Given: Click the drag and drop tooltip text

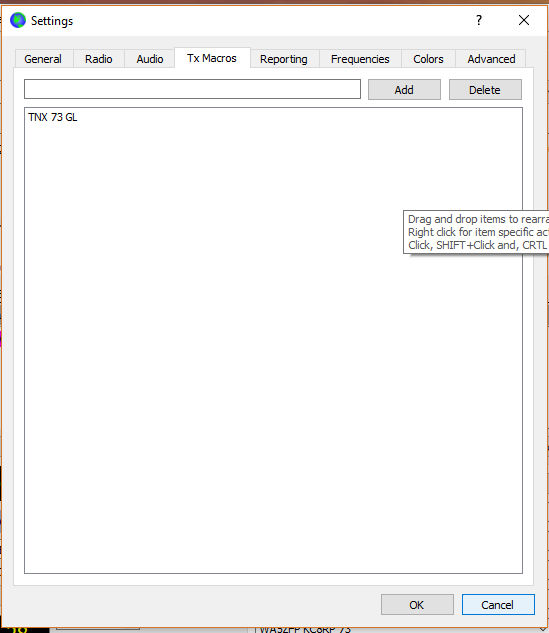Looking at the screenshot, I should [478, 232].
